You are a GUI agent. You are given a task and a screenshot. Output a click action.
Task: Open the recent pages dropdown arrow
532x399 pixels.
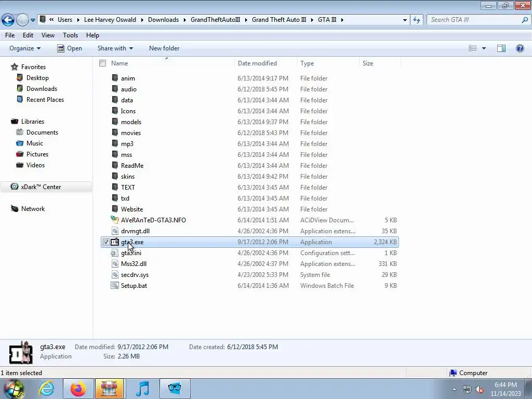33,20
